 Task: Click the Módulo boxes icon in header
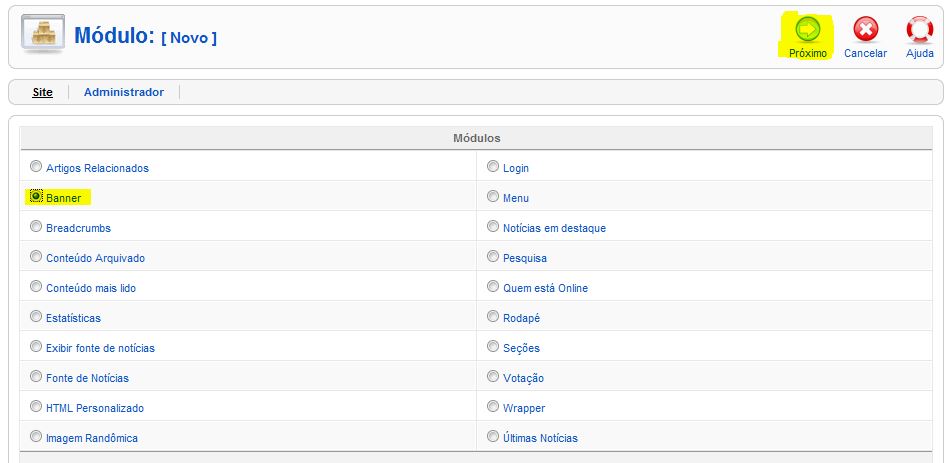click(42, 33)
